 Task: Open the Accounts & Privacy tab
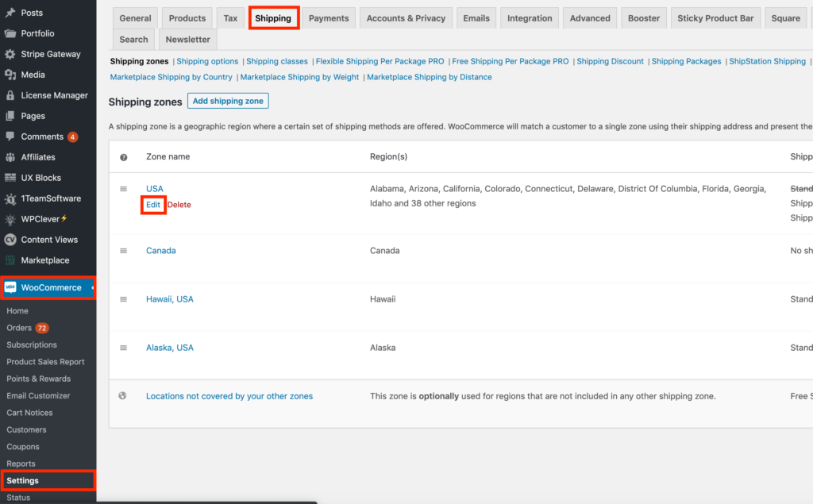[x=407, y=18]
